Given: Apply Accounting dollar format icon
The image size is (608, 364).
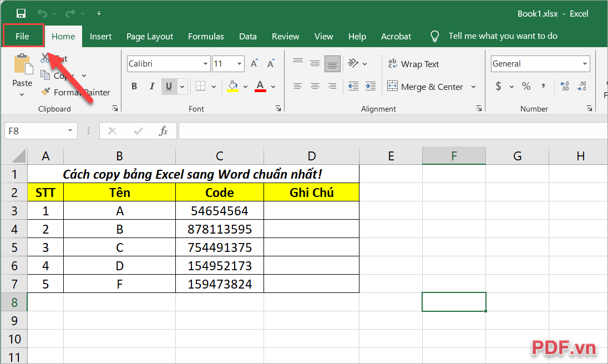Looking at the screenshot, I should point(498,86).
